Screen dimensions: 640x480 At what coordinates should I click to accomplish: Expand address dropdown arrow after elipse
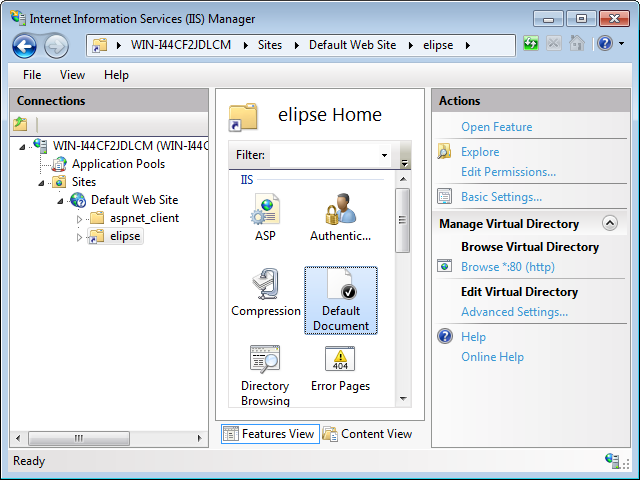(468, 45)
